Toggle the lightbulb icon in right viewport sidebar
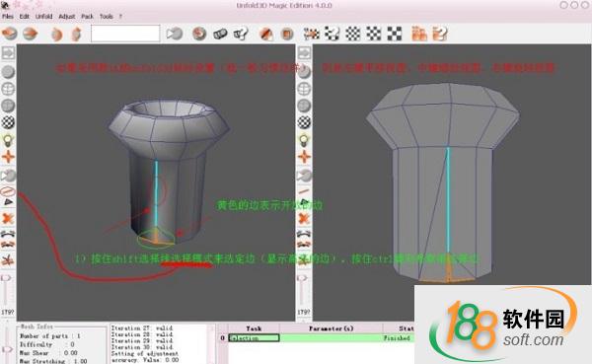The image size is (592, 364). tap(304, 140)
